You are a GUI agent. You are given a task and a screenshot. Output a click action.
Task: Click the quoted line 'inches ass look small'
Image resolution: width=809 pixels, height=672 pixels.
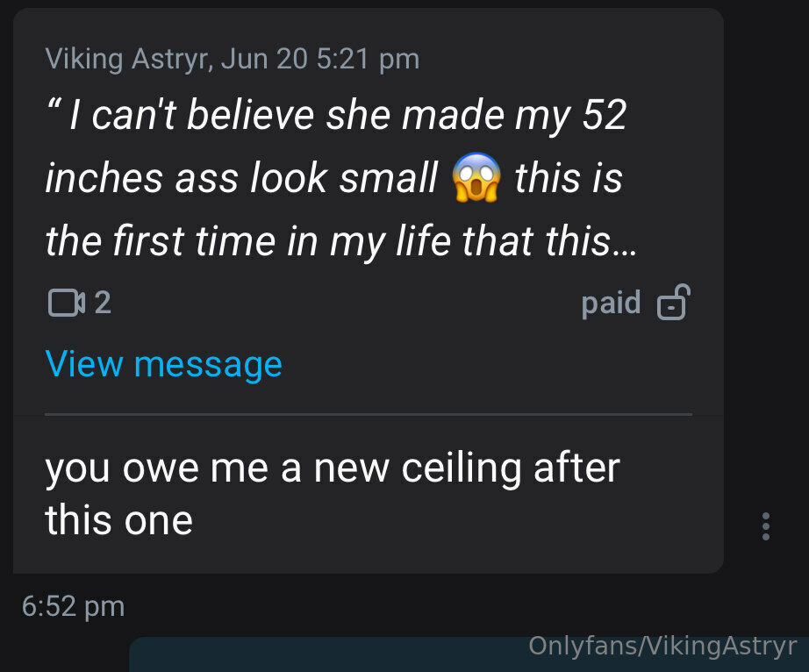tap(241, 178)
